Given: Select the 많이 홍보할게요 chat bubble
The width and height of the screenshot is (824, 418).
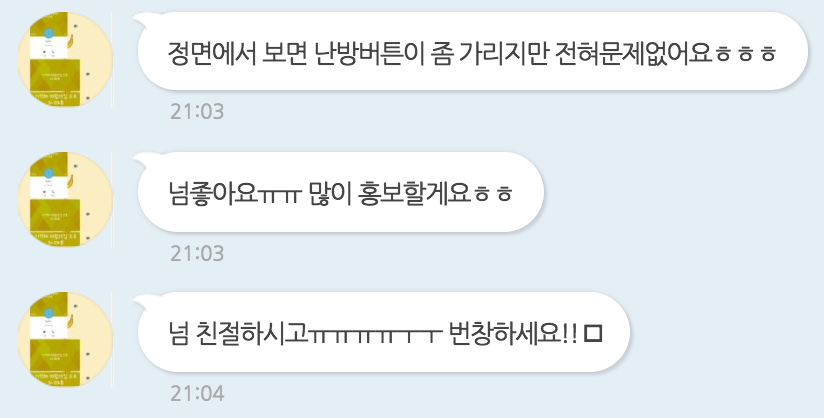Looking at the screenshot, I should (341, 192).
